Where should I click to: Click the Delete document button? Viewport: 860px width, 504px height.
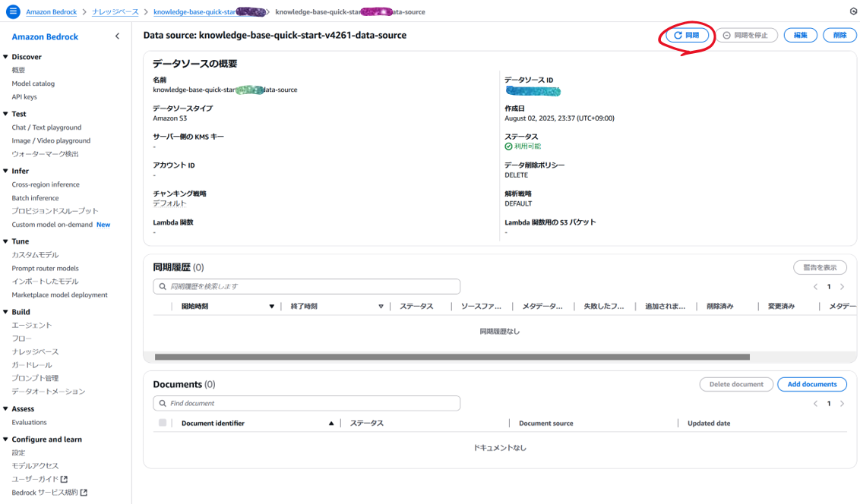click(x=736, y=385)
